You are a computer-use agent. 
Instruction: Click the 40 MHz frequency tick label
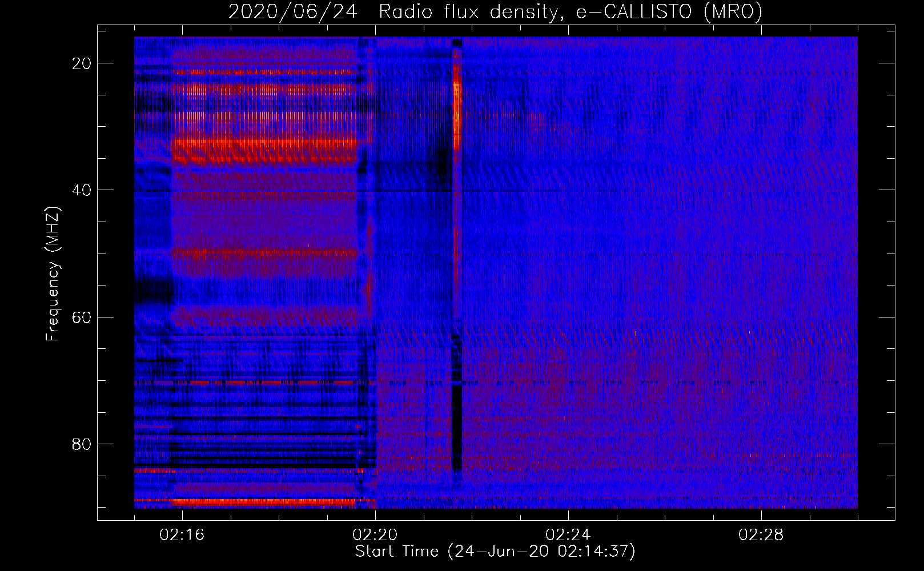(82, 190)
